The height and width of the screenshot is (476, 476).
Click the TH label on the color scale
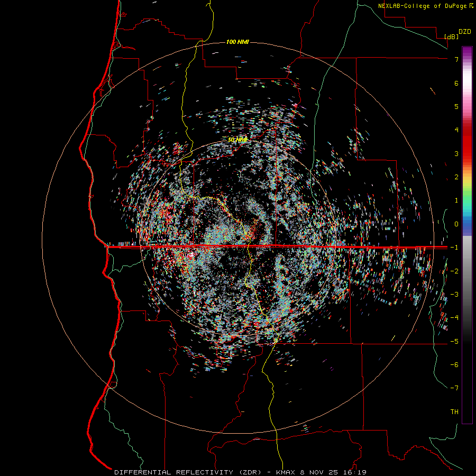[x=454, y=411]
